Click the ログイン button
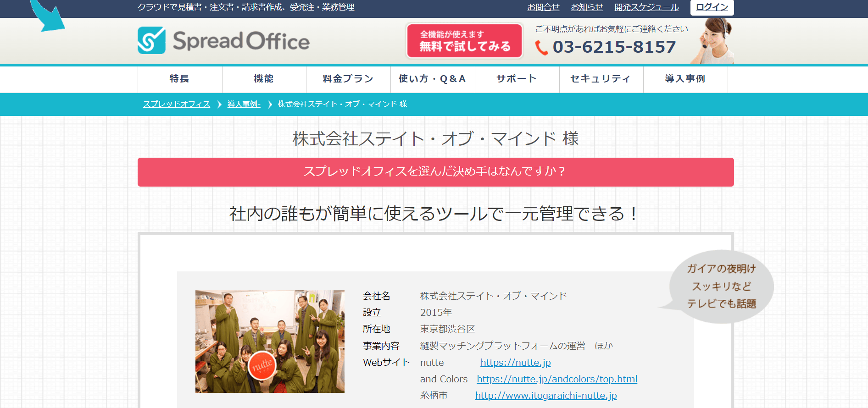Viewport: 868px width, 408px height. [x=712, y=7]
